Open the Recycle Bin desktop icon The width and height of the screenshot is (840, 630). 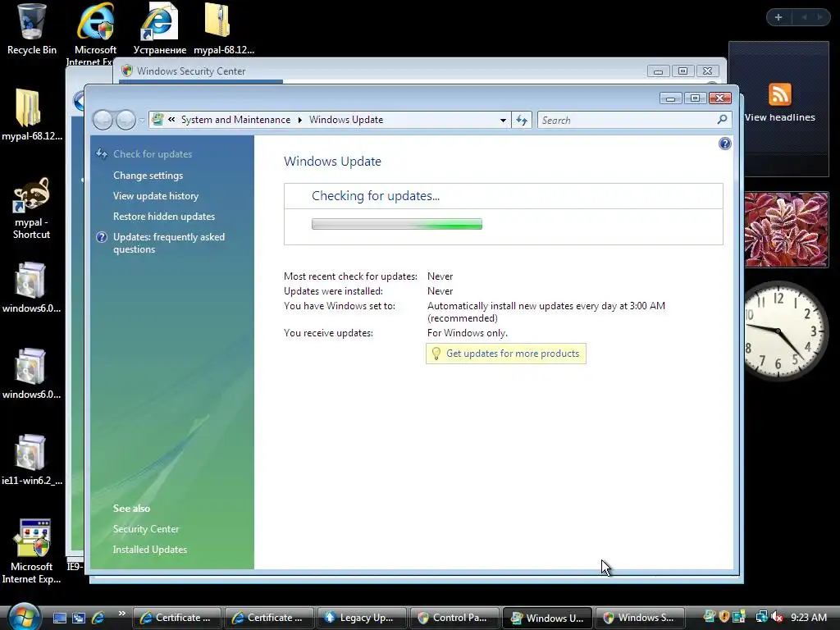32,28
